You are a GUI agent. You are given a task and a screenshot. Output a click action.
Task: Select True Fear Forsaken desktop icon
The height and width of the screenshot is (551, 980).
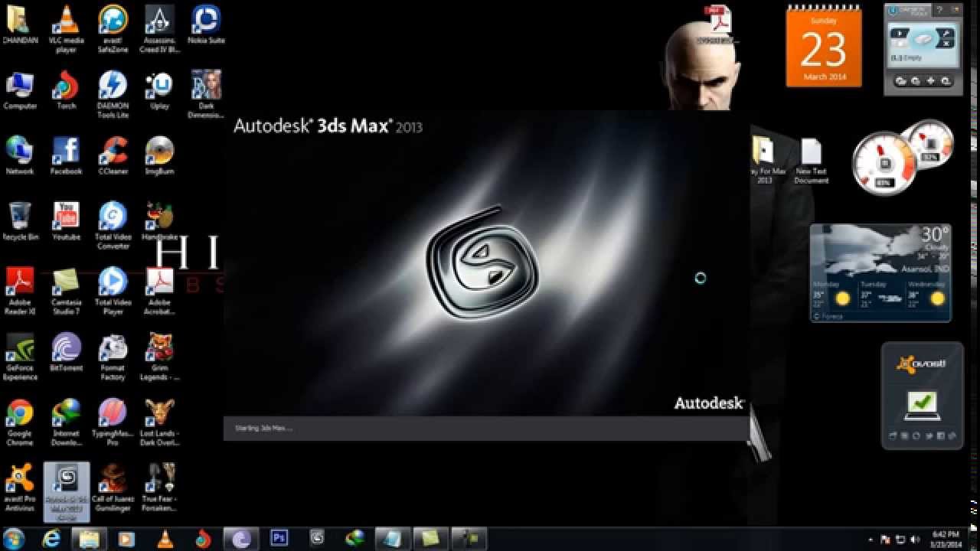[x=159, y=487]
